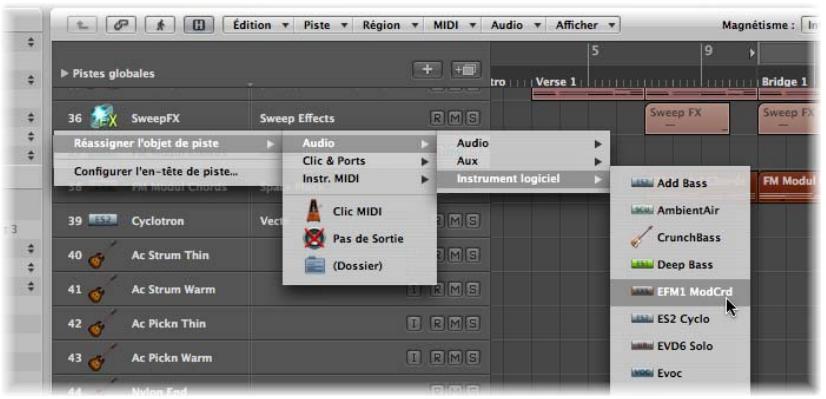This screenshot has width=826, height=399.
Task: Select the Sweep FX region under Verse 1
Action: point(687,118)
